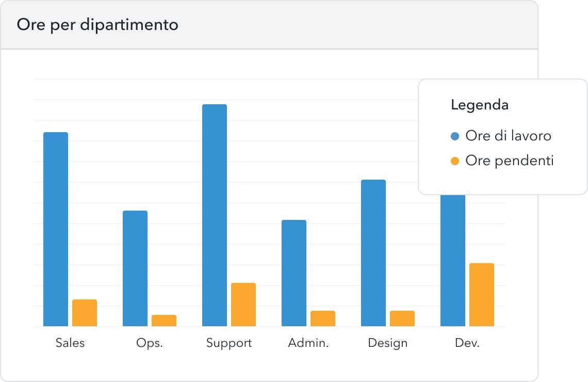Viewport: 588px width, 382px height.
Task: Select the blue Ops. bar
Action: coord(135,268)
